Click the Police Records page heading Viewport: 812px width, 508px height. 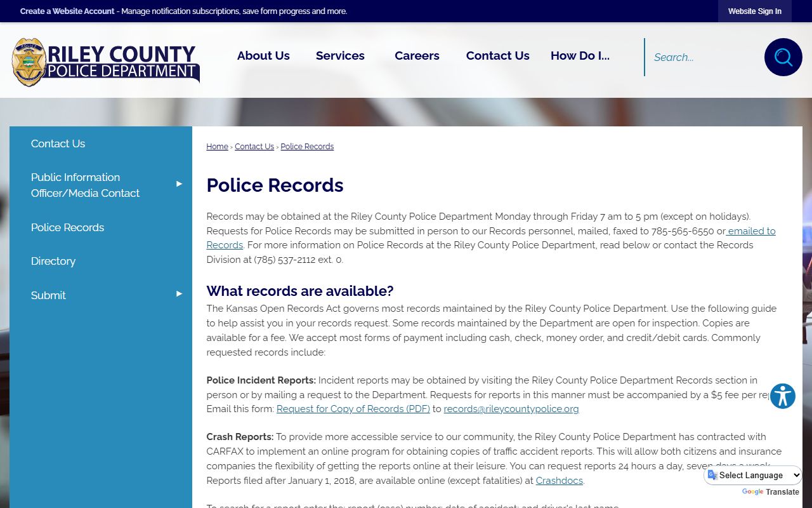coord(275,185)
